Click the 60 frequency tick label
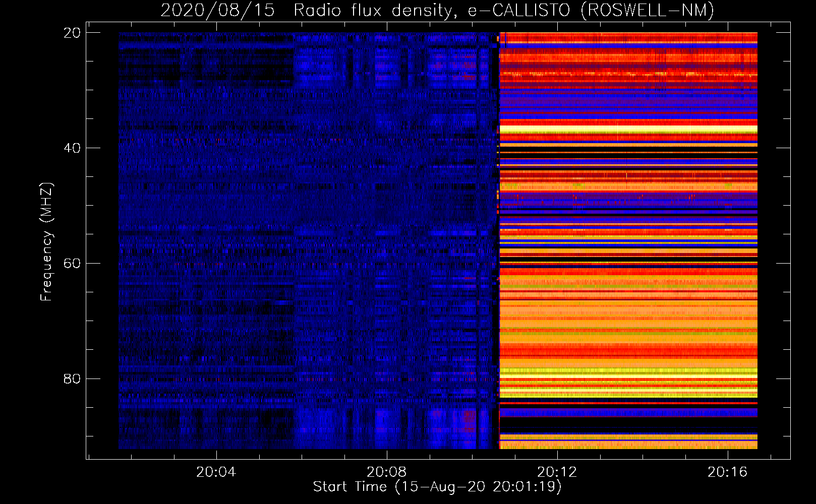 72,264
